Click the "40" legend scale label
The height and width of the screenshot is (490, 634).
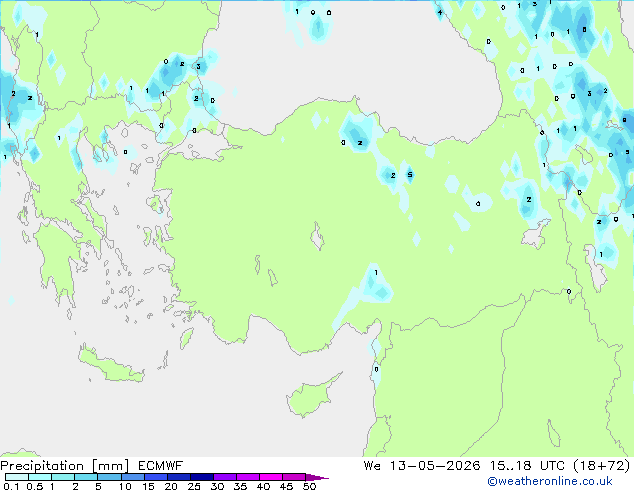(263, 486)
